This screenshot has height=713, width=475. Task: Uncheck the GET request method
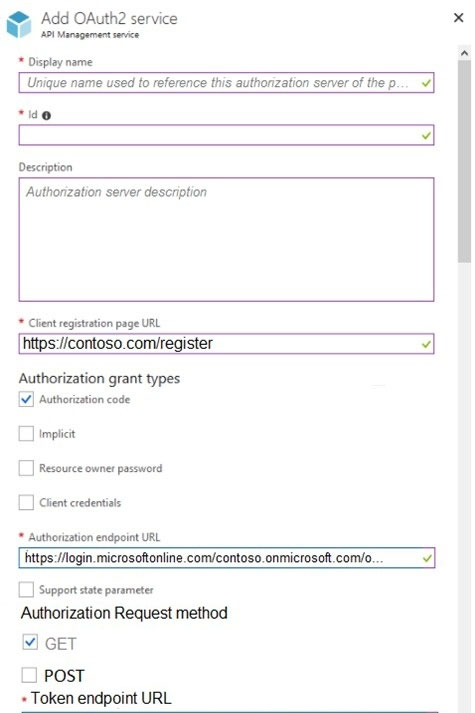click(x=30, y=642)
